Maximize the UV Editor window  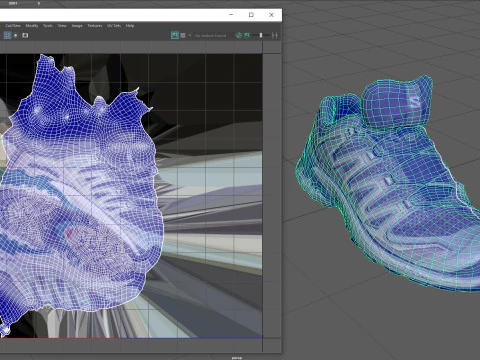pos(251,15)
